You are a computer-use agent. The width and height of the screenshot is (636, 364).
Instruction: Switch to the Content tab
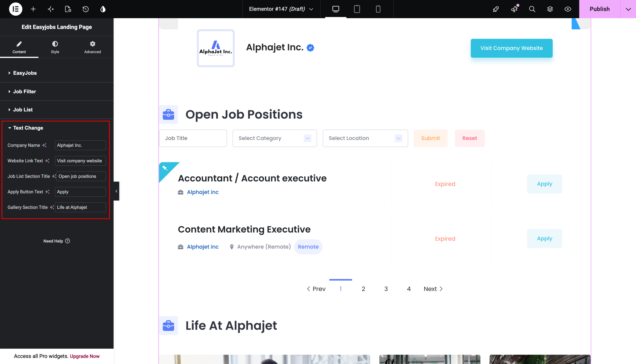(x=19, y=47)
